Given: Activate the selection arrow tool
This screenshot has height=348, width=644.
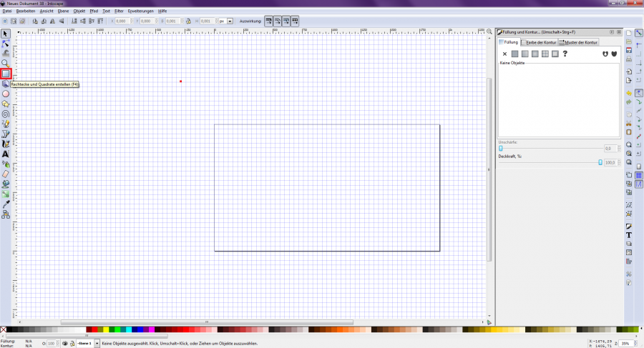Looking at the screenshot, I should pos(6,34).
